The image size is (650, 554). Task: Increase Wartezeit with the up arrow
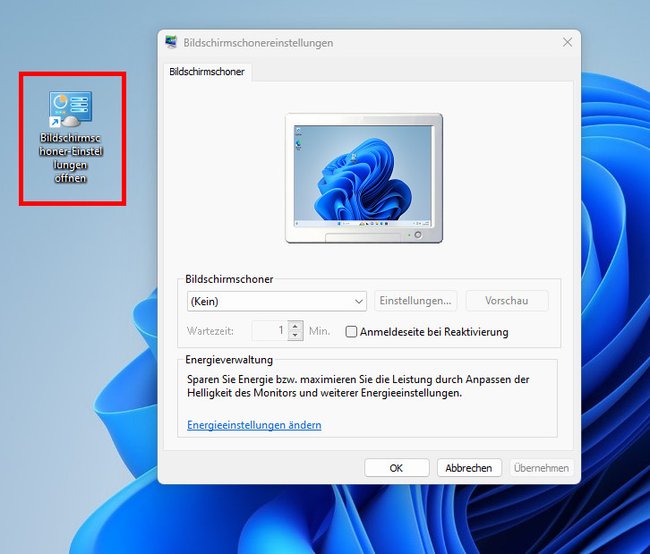click(295, 326)
